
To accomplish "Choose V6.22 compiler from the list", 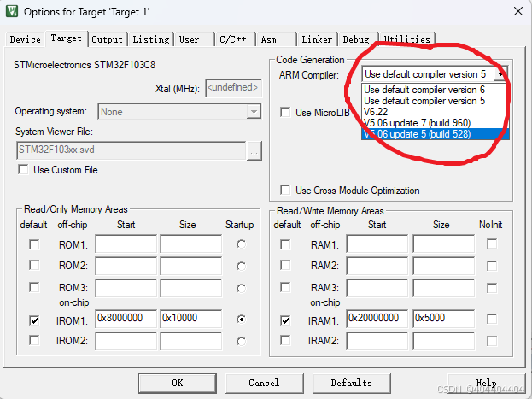I will pos(435,112).
